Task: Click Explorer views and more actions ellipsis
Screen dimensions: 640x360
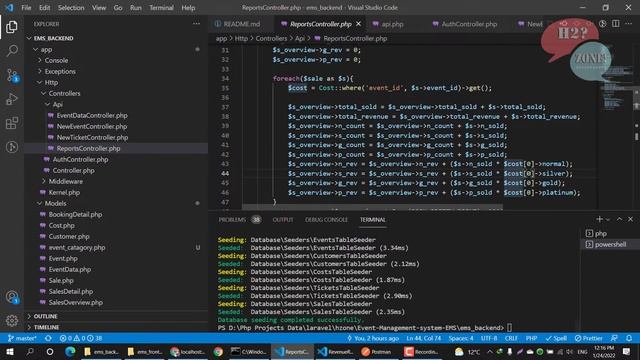Action: 196,24
